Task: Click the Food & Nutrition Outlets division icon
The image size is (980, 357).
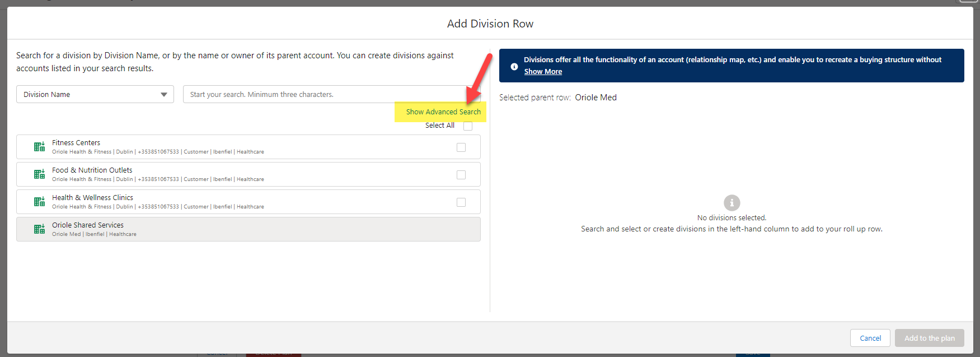Action: coord(39,174)
